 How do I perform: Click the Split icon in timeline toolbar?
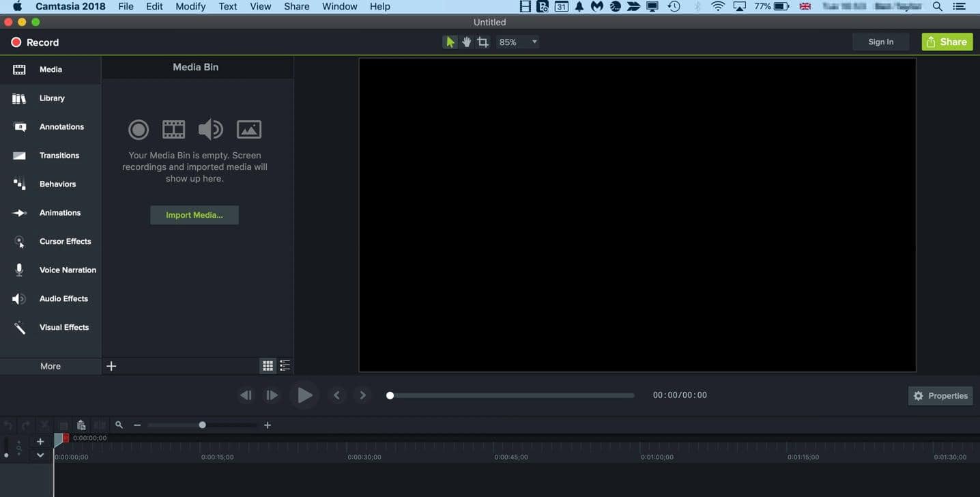[100, 425]
